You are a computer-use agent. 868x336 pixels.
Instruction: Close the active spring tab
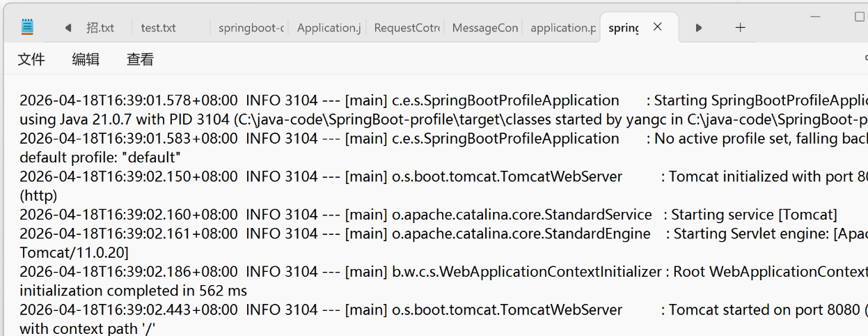pos(657,27)
